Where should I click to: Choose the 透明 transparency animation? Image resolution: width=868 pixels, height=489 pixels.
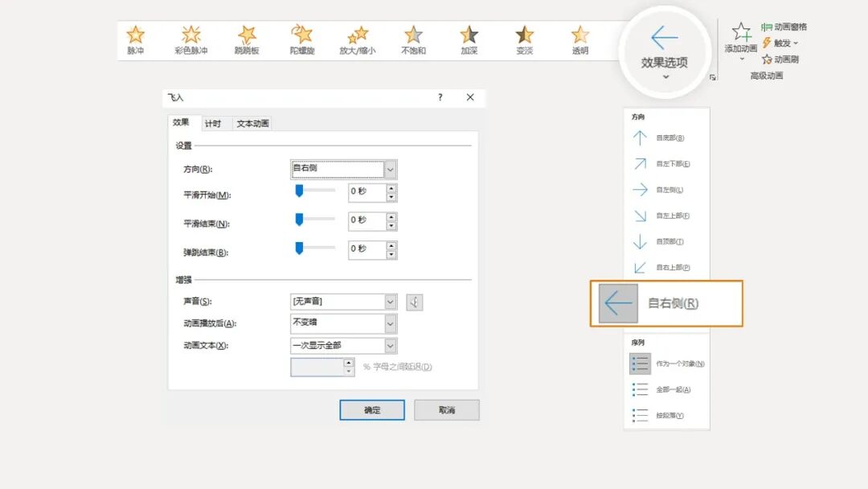(580, 40)
